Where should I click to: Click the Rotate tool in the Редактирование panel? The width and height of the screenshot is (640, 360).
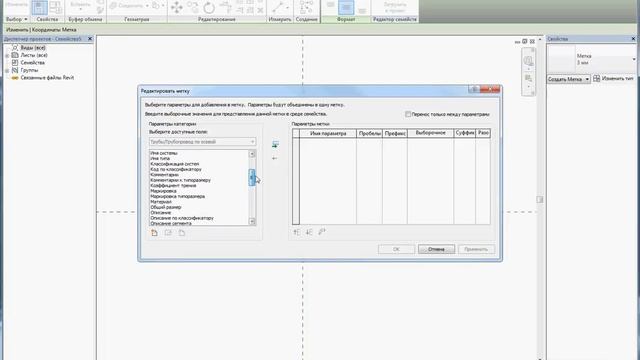[209, 7]
